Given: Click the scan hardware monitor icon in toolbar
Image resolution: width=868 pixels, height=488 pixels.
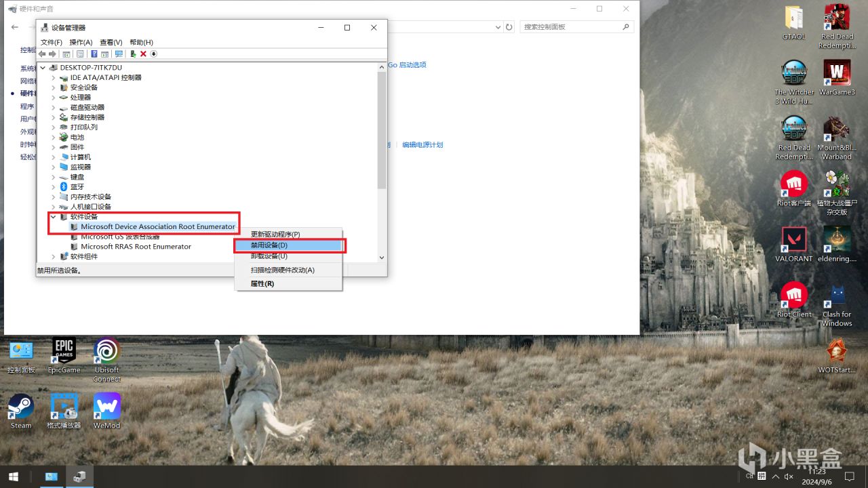Looking at the screenshot, I should 119,54.
